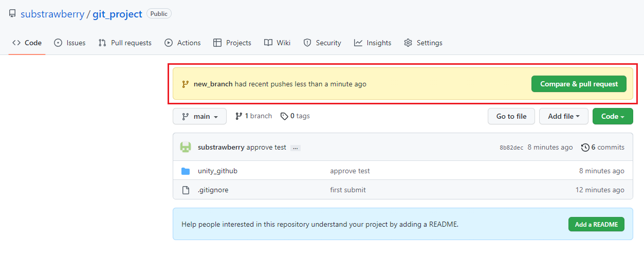View the 6 commits history link
Viewport: 644px width, 274px height.
603,147
